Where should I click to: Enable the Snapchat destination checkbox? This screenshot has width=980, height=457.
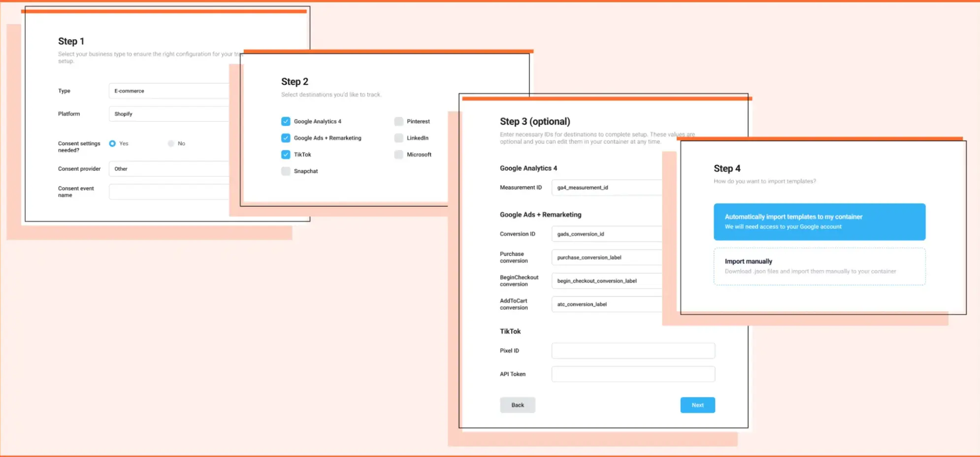coord(286,171)
